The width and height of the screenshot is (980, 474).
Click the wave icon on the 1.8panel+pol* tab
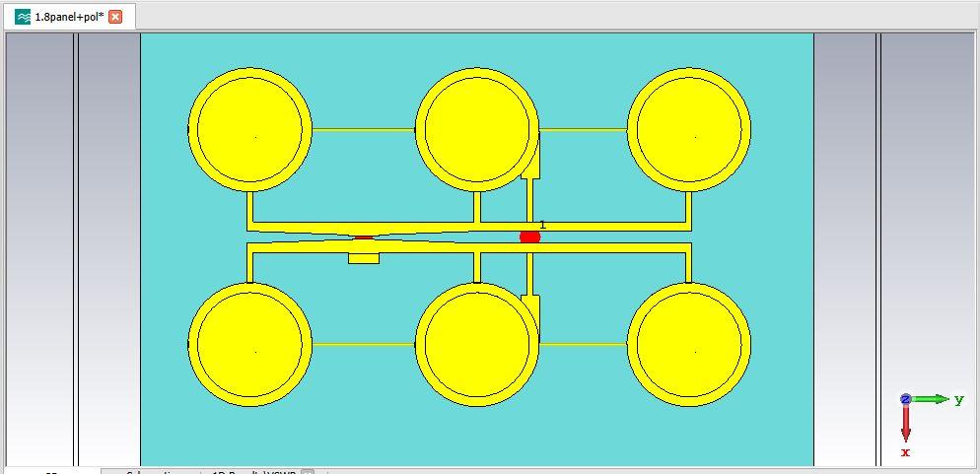click(x=23, y=17)
